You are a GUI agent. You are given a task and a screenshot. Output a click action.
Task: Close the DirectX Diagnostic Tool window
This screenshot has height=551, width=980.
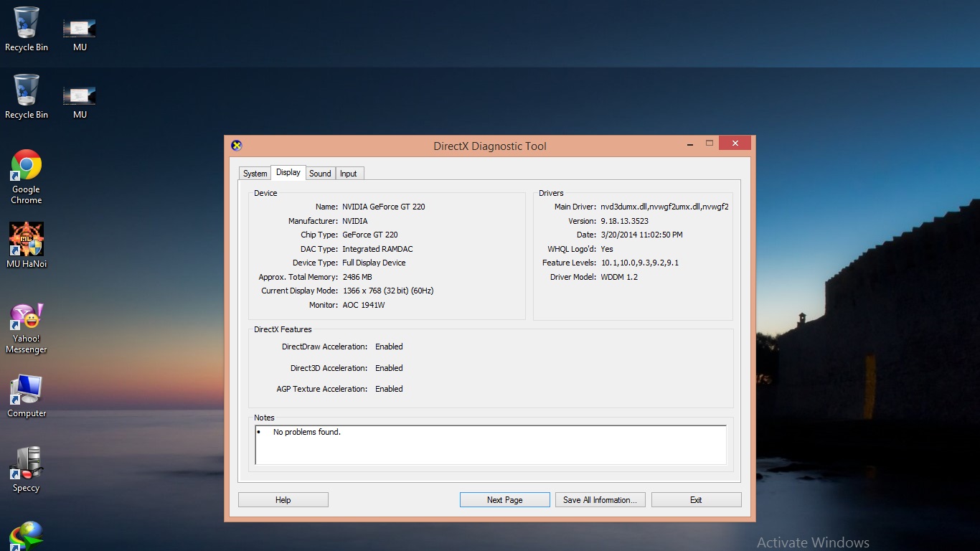735,143
